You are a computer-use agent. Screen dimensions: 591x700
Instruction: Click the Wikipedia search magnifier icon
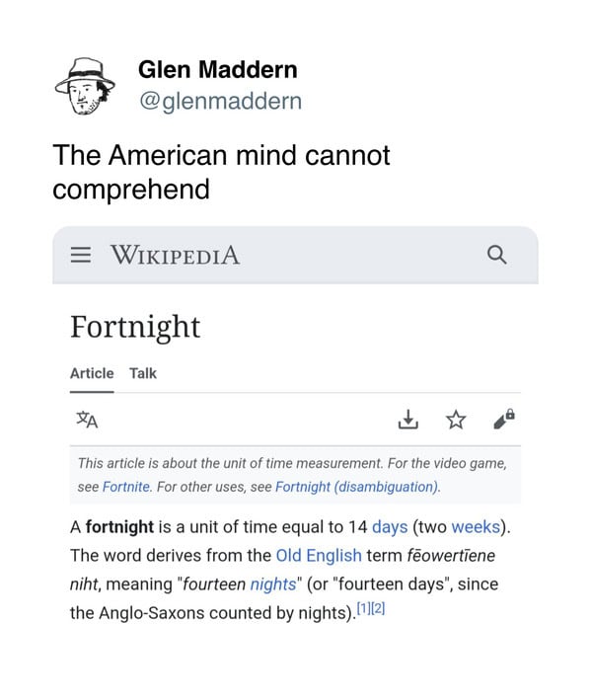point(496,255)
